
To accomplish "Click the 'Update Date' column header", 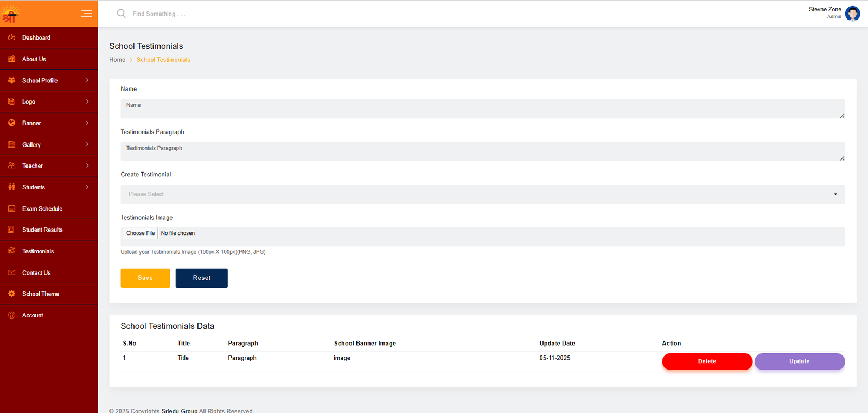I will pos(557,344).
